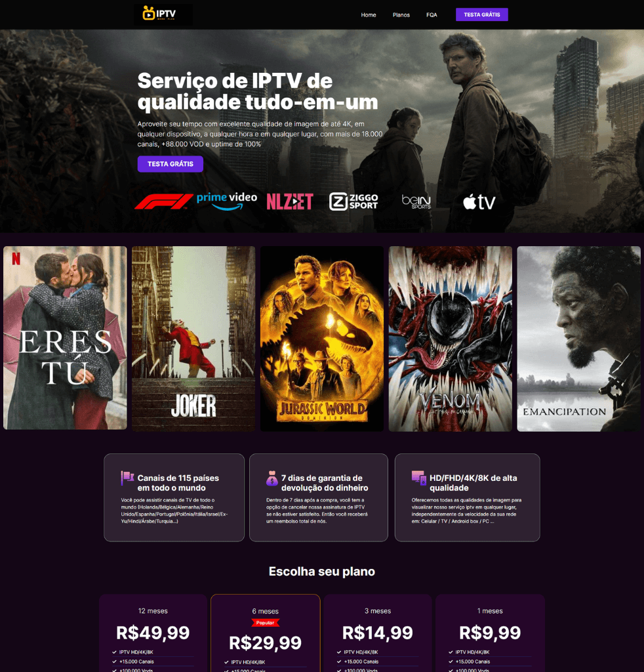This screenshot has height=672, width=644.
Task: Click the money bag guarantee icon
Action: (x=272, y=478)
